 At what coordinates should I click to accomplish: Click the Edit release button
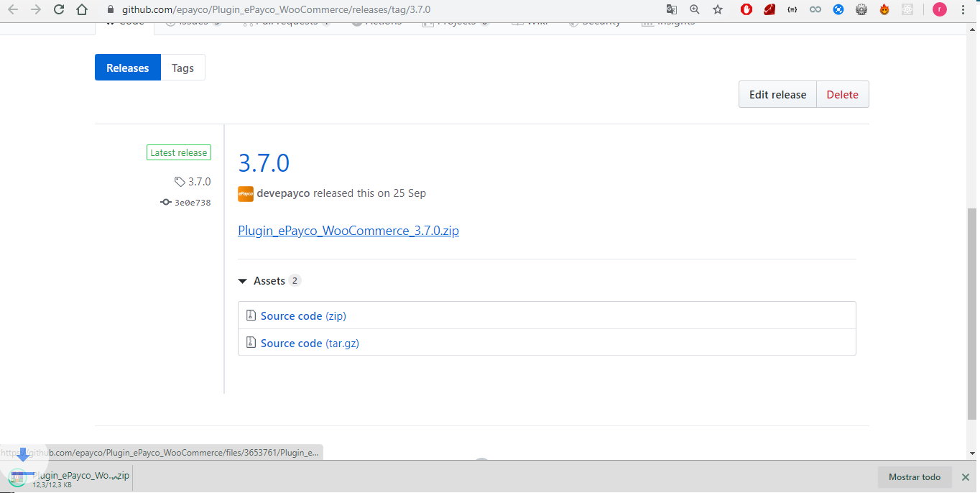tap(777, 94)
